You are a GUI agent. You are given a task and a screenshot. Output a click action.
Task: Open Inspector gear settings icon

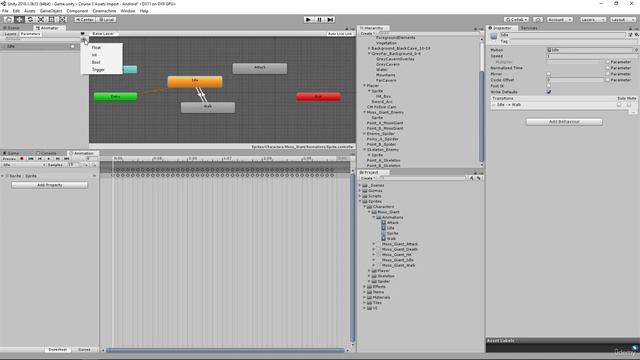(x=636, y=35)
